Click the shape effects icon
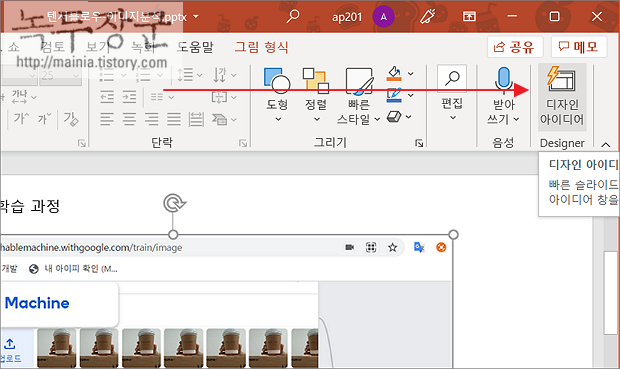The image size is (620, 369). point(394,117)
